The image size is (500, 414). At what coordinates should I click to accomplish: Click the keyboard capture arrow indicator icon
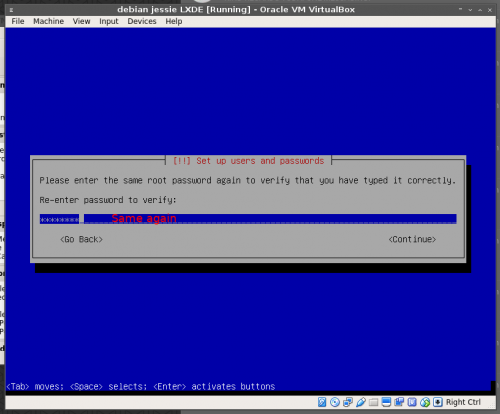438,402
